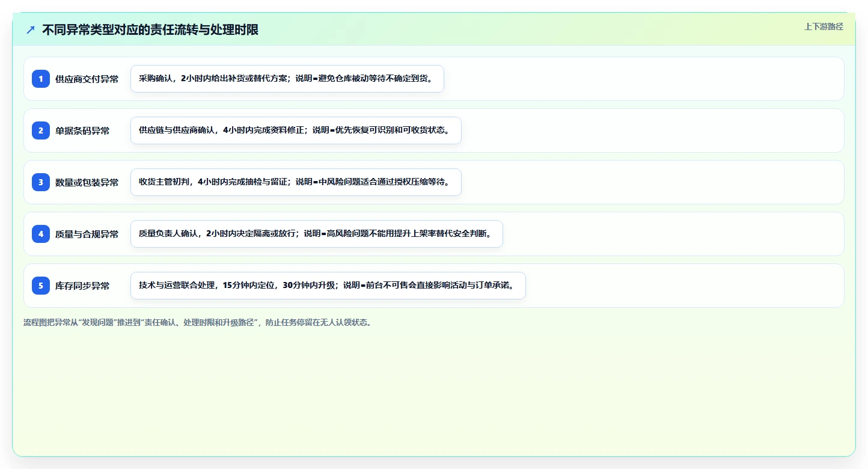
Task: Click the arrow icon beside the title
Action: [31, 30]
